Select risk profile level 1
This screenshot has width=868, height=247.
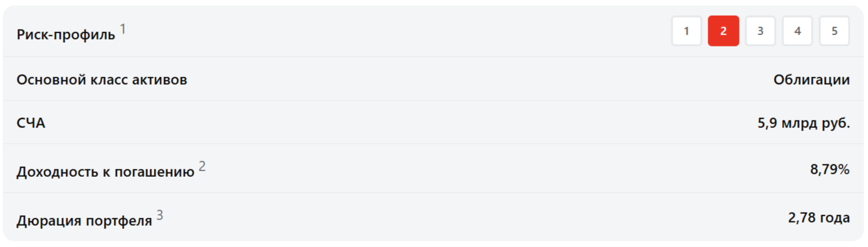tap(686, 31)
